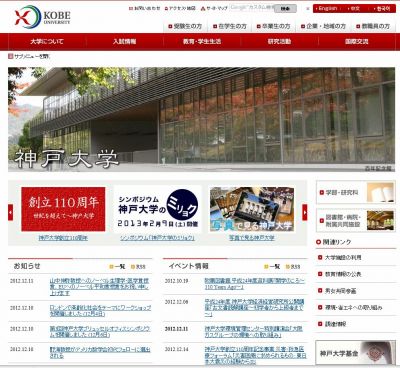Viewport: 400px width, 368px height.
Task: Click the Kobe University logo
Action: (x=42, y=17)
